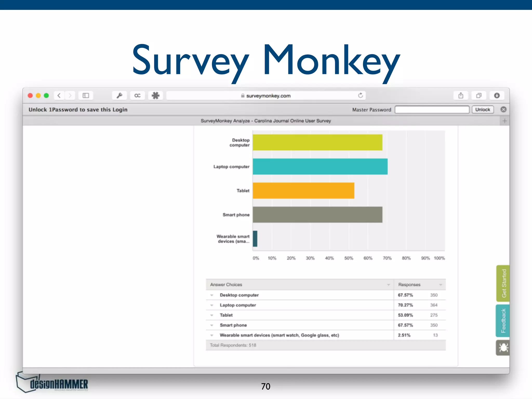Dismiss the 1Password unlock bar
The height and width of the screenshot is (399, 532).
click(503, 109)
